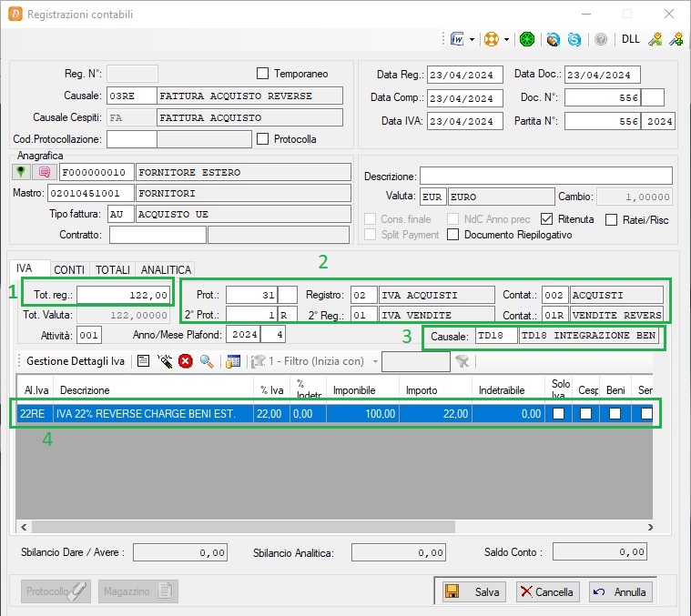Toggle Documento Riepilogativo checkbox
The image size is (691, 616).
point(452,234)
